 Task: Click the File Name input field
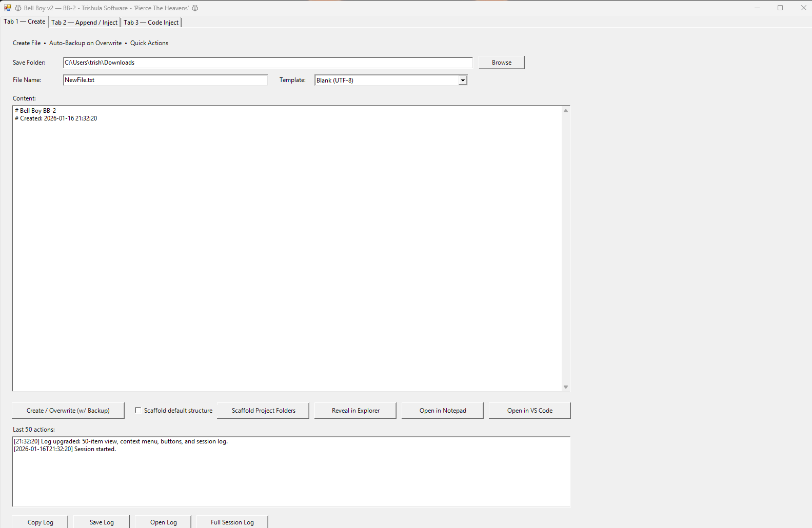165,80
